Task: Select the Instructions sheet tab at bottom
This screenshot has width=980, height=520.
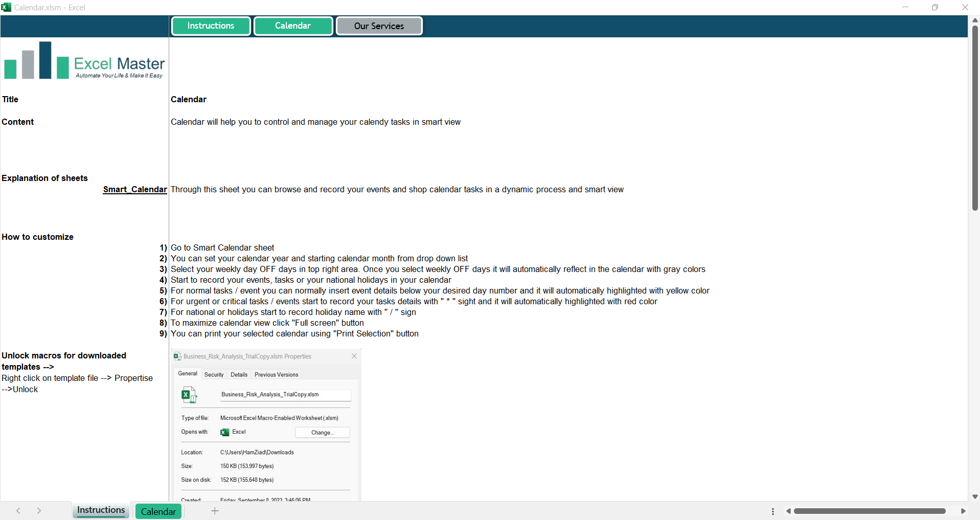Action: pos(101,510)
